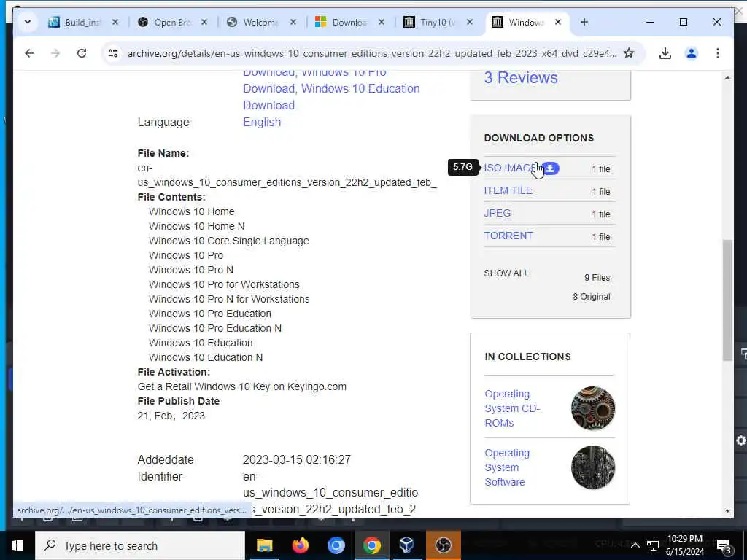Click the scrollbar up arrow
747x560 pixels.
click(x=727, y=77)
